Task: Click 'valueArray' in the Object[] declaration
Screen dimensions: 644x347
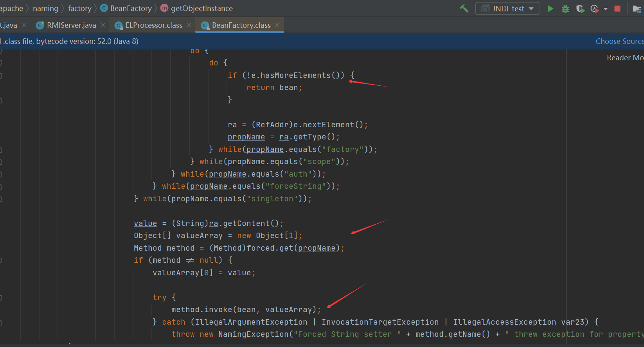Action: [199, 236]
